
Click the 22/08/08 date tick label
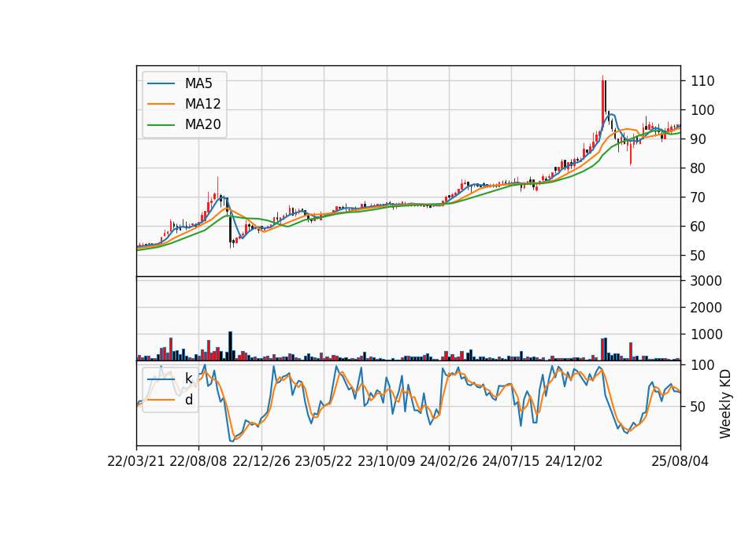(198, 461)
